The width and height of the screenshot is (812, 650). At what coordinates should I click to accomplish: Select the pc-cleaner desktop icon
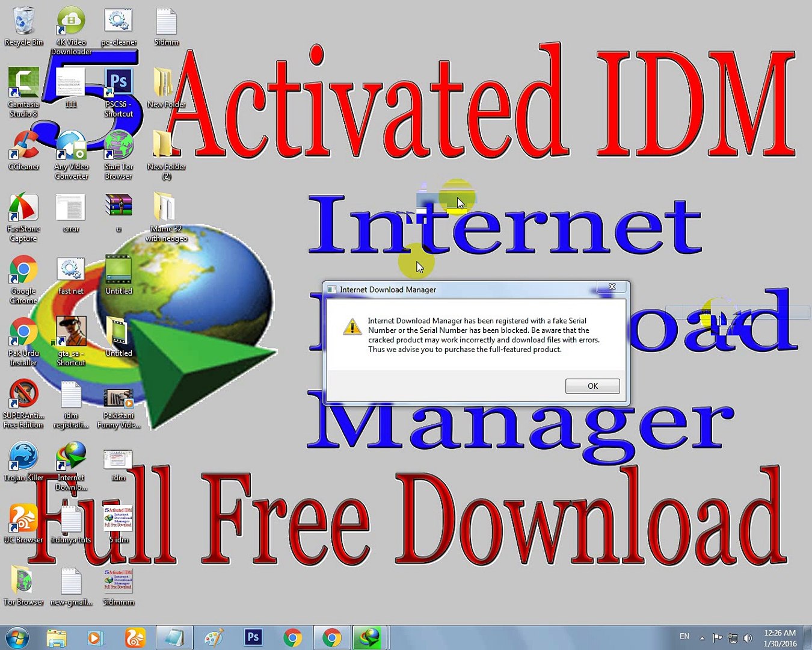[x=118, y=26]
